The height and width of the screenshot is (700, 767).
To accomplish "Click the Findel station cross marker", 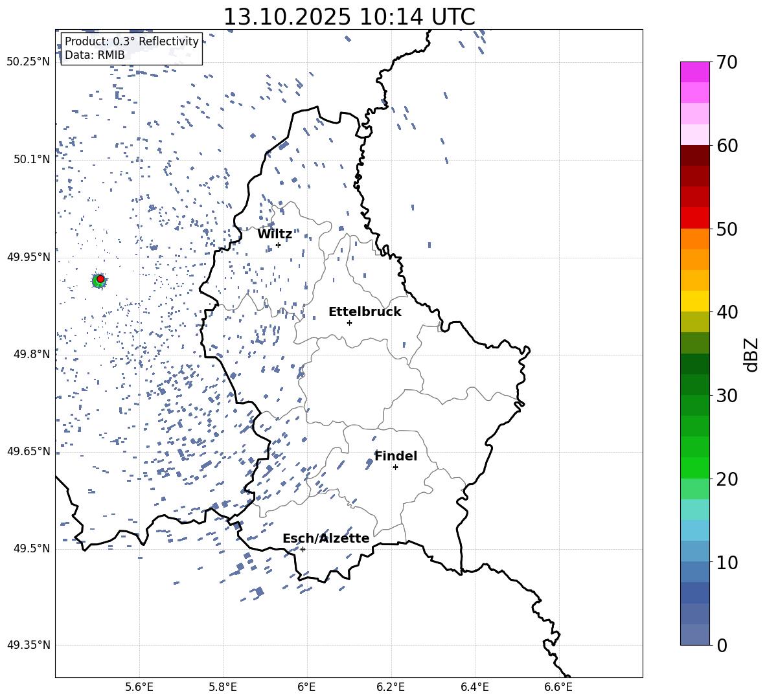I will (x=395, y=467).
